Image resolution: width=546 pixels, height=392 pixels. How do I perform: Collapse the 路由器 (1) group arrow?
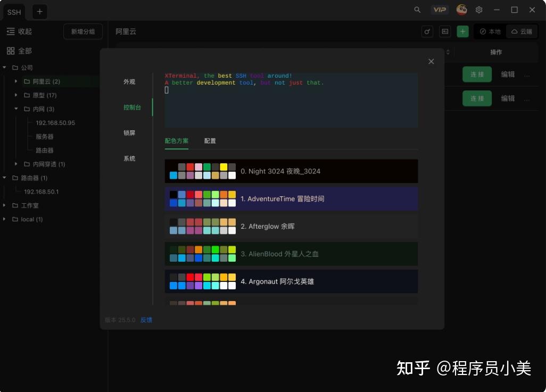click(x=5, y=178)
